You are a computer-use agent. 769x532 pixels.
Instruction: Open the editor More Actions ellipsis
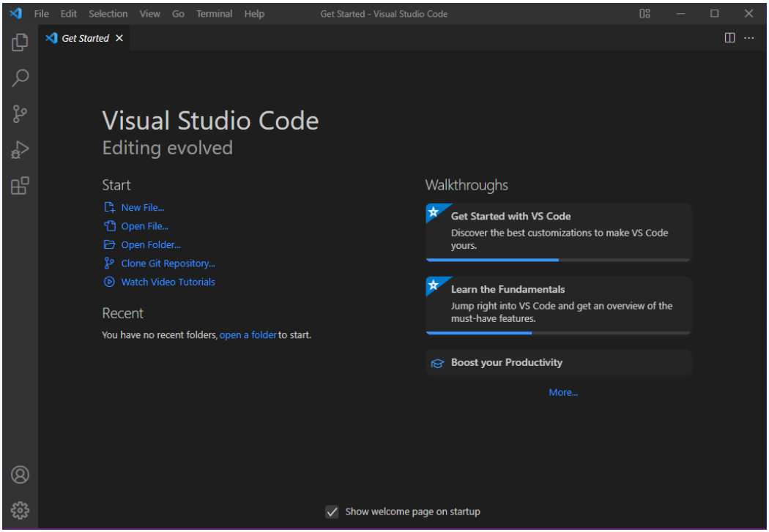(749, 38)
